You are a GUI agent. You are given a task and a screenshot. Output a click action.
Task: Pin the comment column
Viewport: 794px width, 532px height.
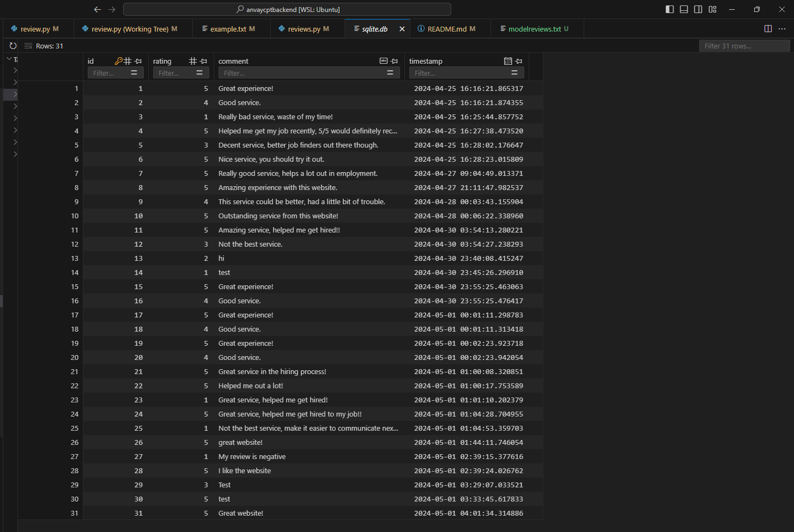394,61
